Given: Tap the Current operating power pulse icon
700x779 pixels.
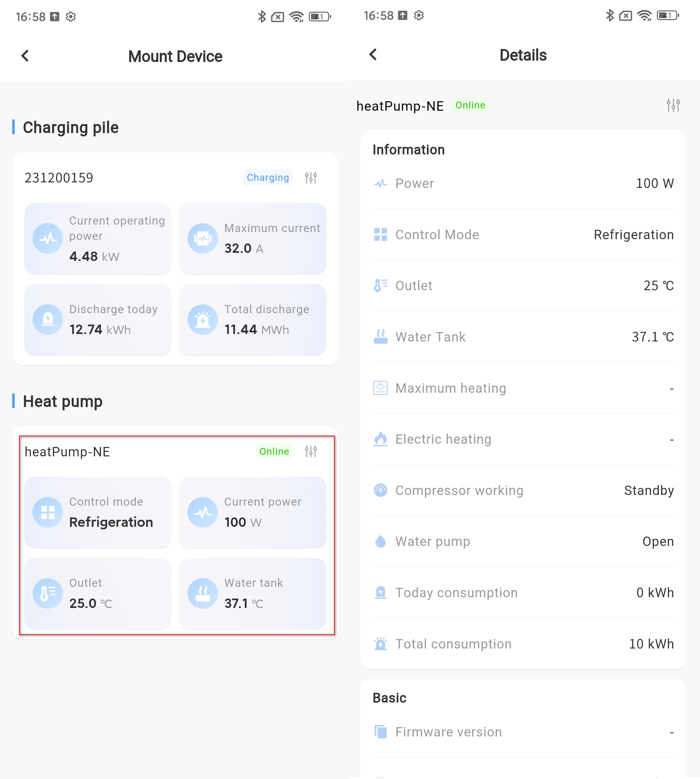Looking at the screenshot, I should pyautogui.click(x=48, y=238).
